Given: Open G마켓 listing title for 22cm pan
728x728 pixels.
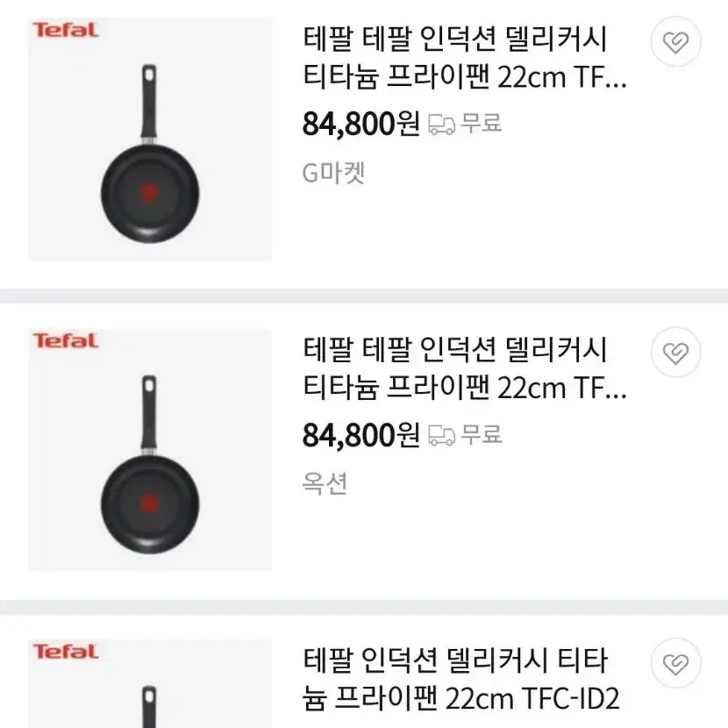Looking at the screenshot, I should point(465,58).
